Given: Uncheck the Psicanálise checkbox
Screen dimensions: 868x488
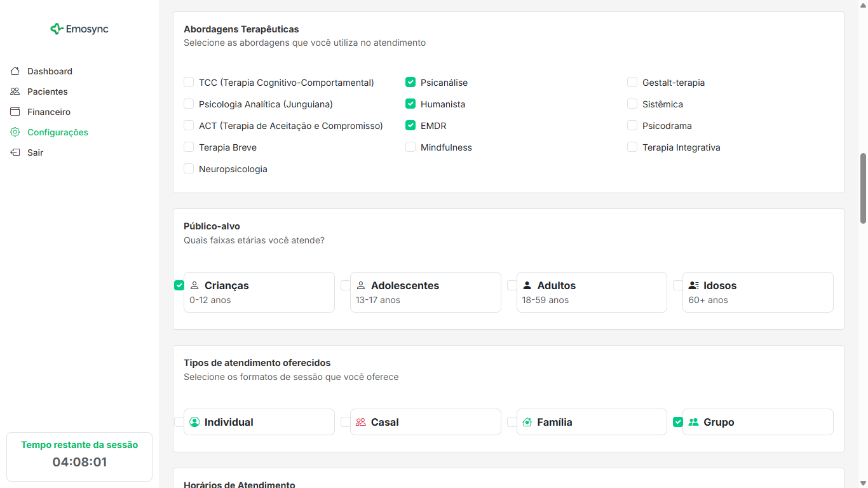Looking at the screenshot, I should 410,82.
